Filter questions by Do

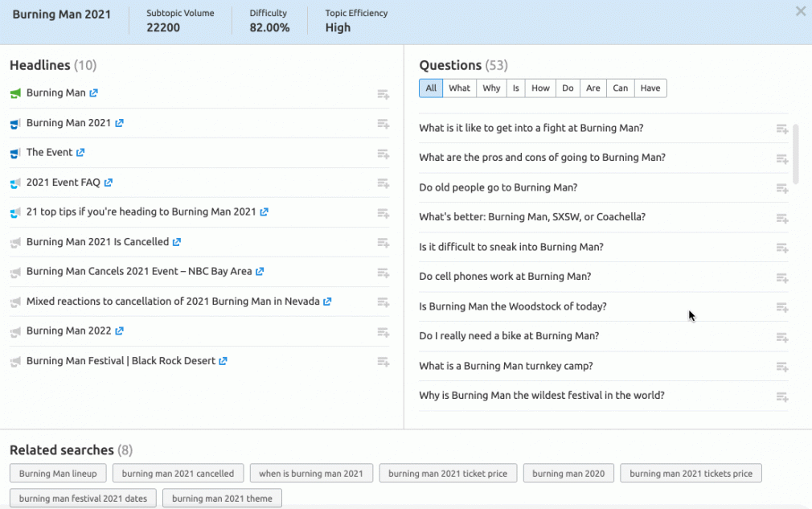[x=568, y=88]
